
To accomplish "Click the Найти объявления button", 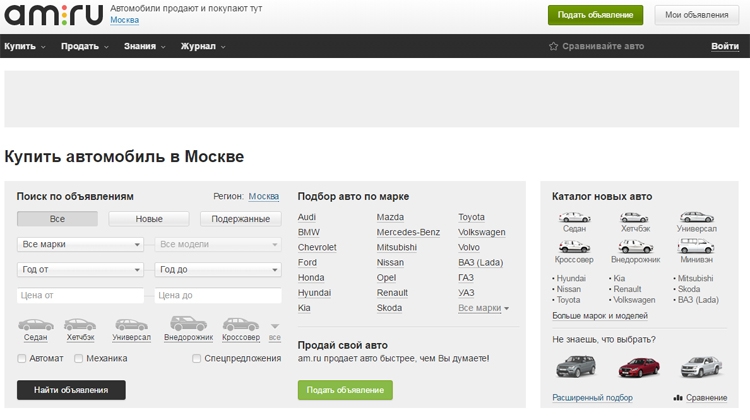I will tap(71, 390).
